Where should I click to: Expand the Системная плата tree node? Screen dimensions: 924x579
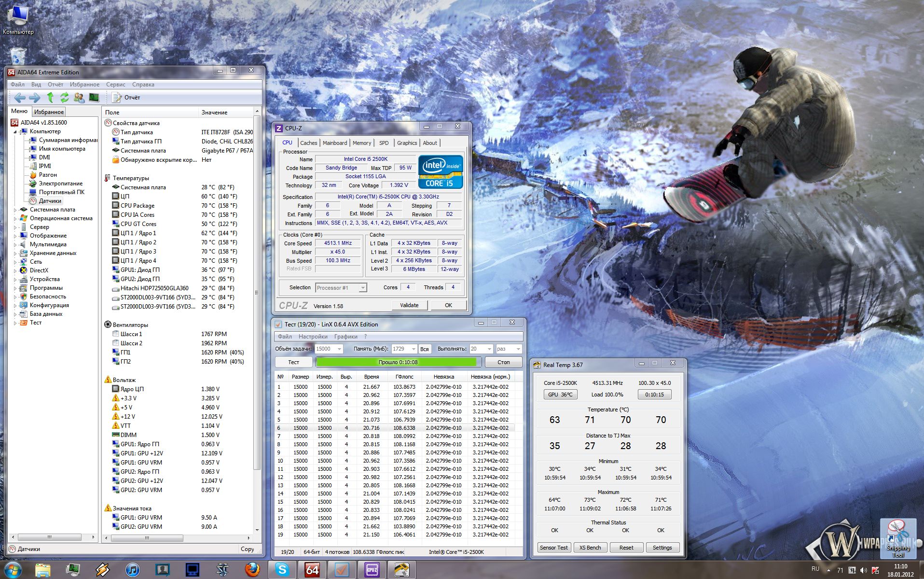[15, 210]
